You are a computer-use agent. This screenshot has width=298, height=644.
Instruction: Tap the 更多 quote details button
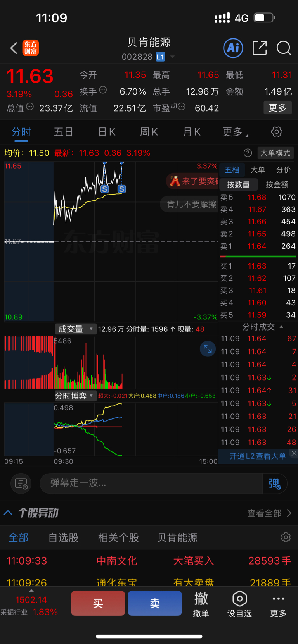point(277,108)
